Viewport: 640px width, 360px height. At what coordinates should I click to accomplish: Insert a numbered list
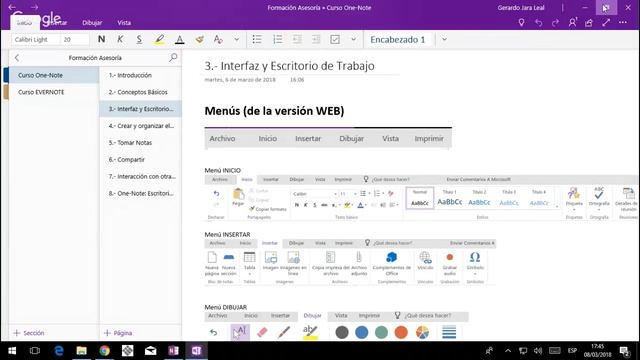278,40
